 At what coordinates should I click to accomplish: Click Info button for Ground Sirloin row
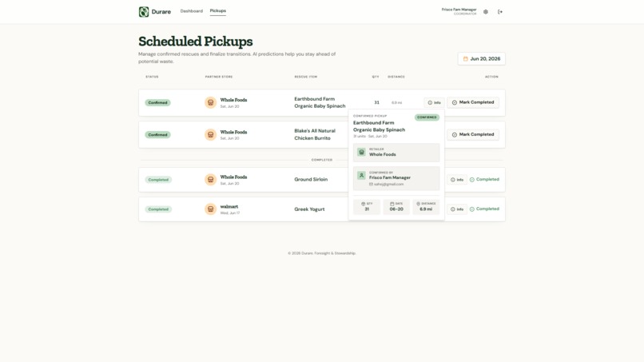pyautogui.click(x=457, y=180)
